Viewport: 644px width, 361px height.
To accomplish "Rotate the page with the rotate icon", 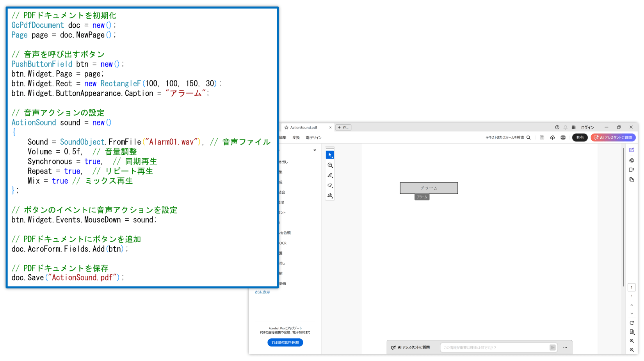I will 632,323.
